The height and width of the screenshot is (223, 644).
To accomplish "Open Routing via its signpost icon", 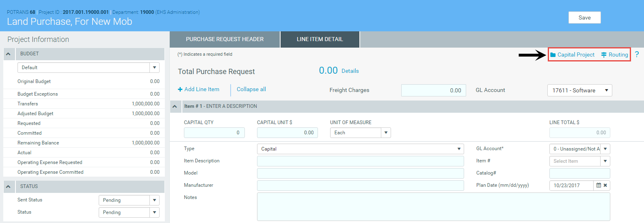I will pyautogui.click(x=604, y=55).
